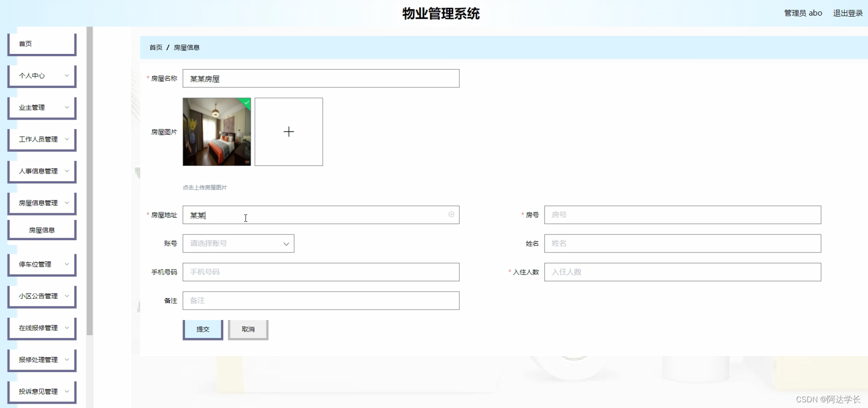Expand the 人事信息管理 sidebar menu
Image resolution: width=868 pixels, height=408 pixels.
point(42,171)
